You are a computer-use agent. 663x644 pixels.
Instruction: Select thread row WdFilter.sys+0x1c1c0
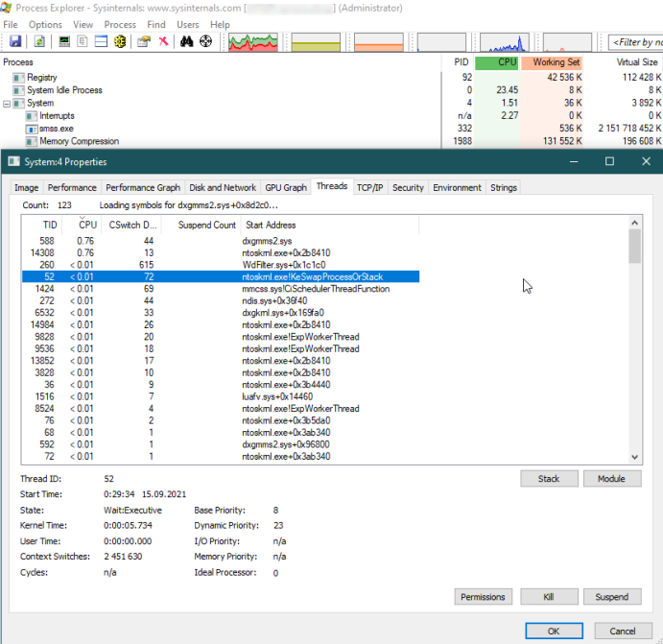221,265
